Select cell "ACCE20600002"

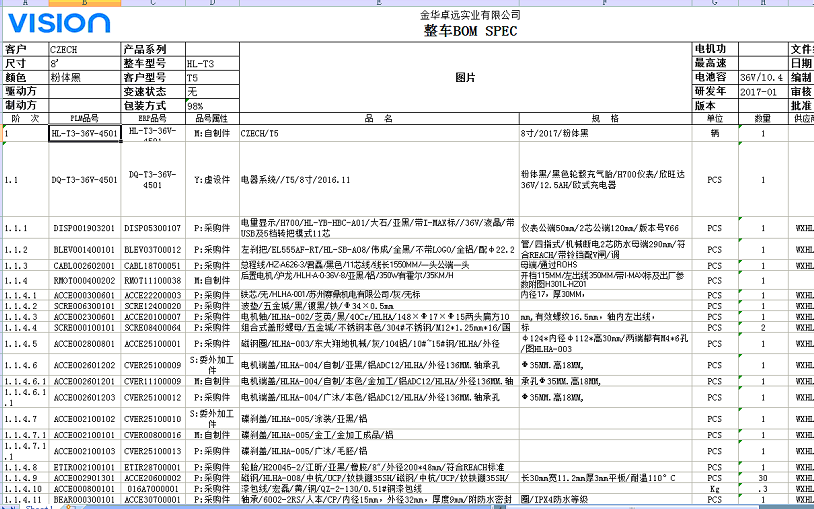click(153, 478)
